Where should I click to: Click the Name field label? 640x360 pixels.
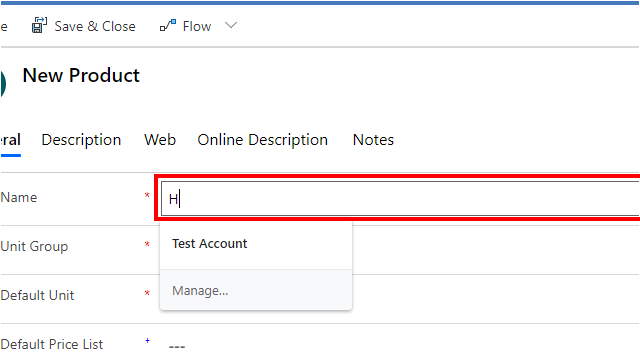(x=19, y=198)
